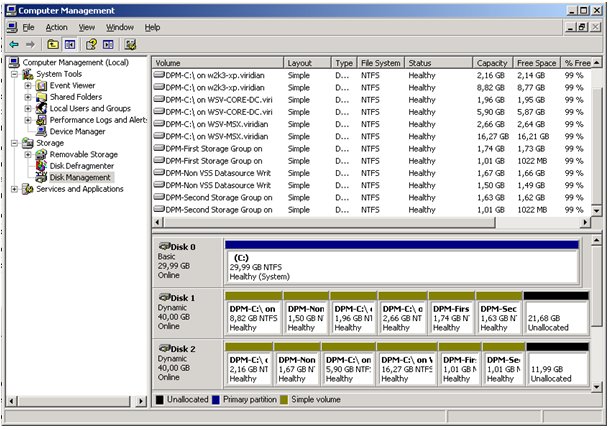Open the Help menu
Image resolution: width=610 pixels, height=430 pixels.
tap(152, 28)
